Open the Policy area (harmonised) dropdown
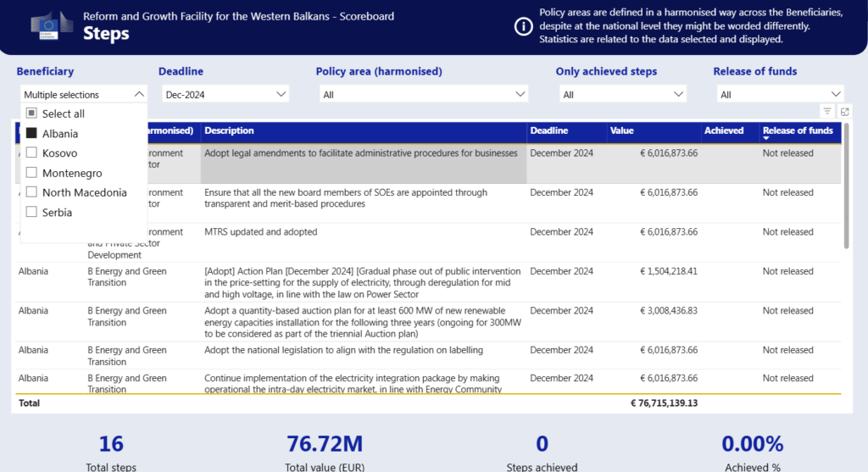Screen dimensions: 868x472 click(x=424, y=95)
